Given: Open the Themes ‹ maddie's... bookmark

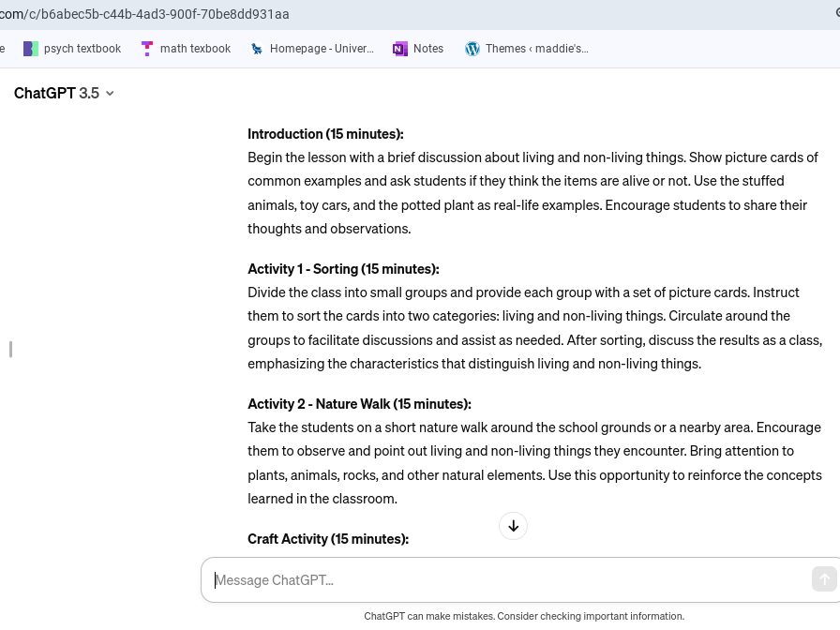Looking at the screenshot, I should click(x=527, y=49).
